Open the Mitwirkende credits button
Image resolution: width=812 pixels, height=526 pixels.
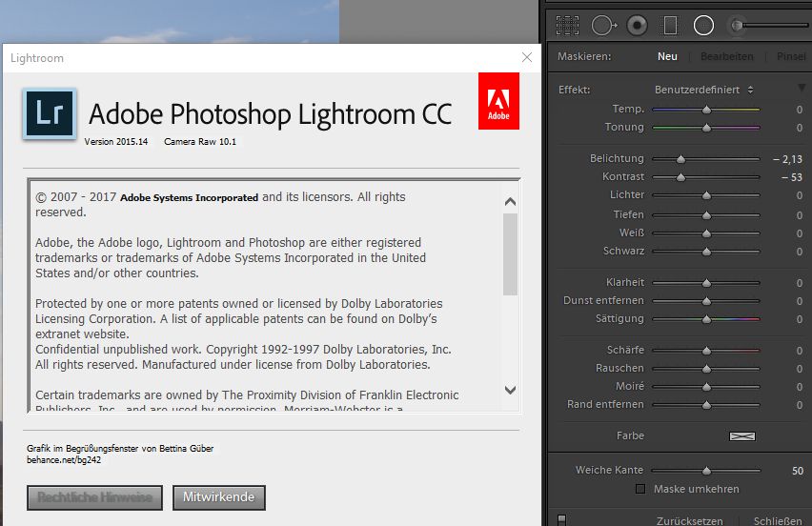click(219, 497)
